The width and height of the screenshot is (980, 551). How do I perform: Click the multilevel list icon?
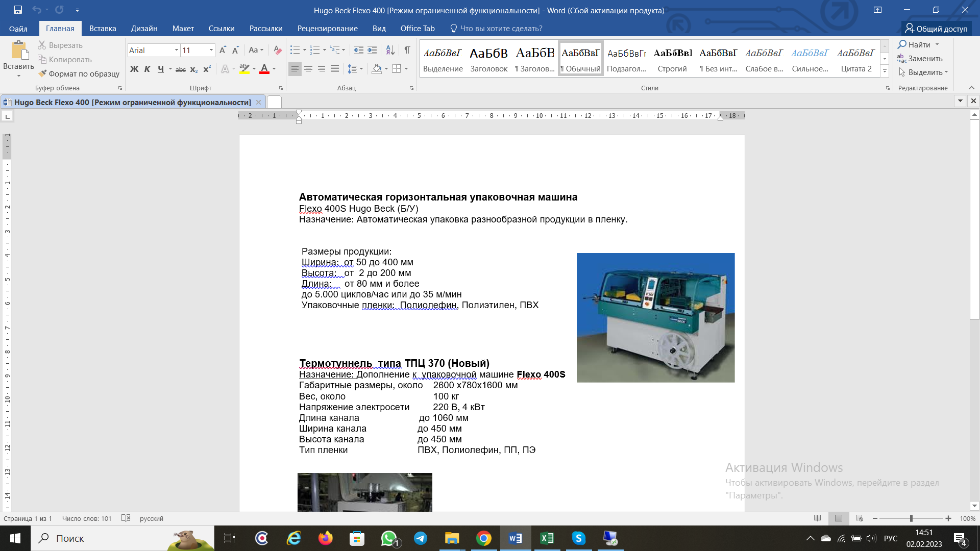(x=335, y=50)
